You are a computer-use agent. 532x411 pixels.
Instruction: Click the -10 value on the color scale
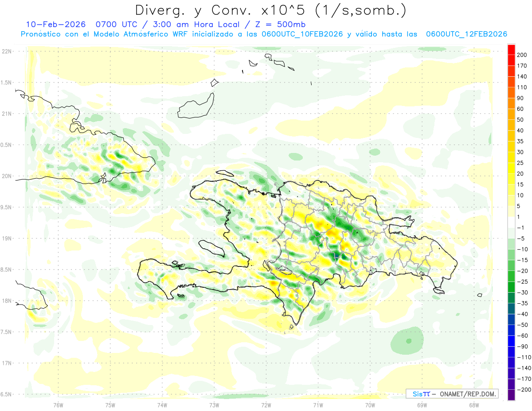click(522, 249)
